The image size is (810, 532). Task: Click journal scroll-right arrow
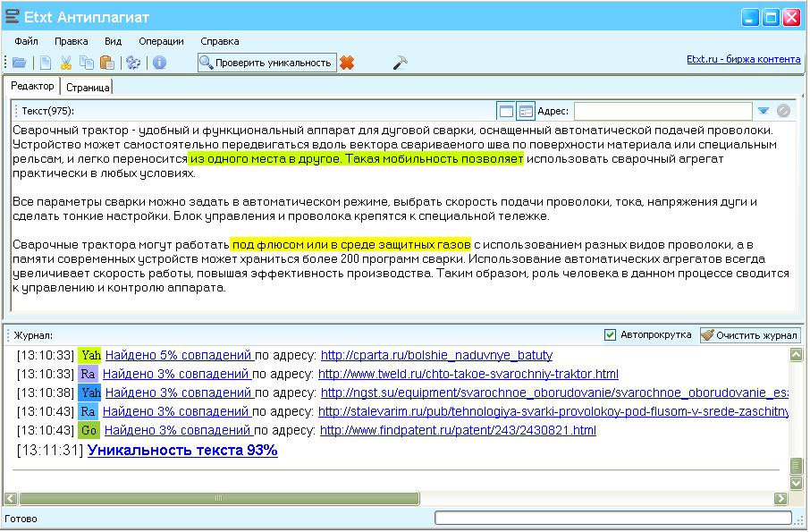[x=780, y=499]
